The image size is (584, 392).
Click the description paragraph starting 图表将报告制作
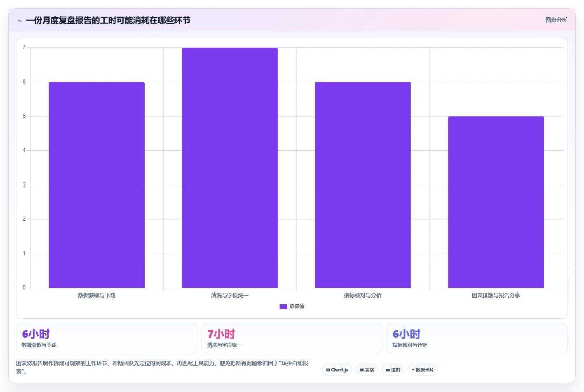(162, 367)
